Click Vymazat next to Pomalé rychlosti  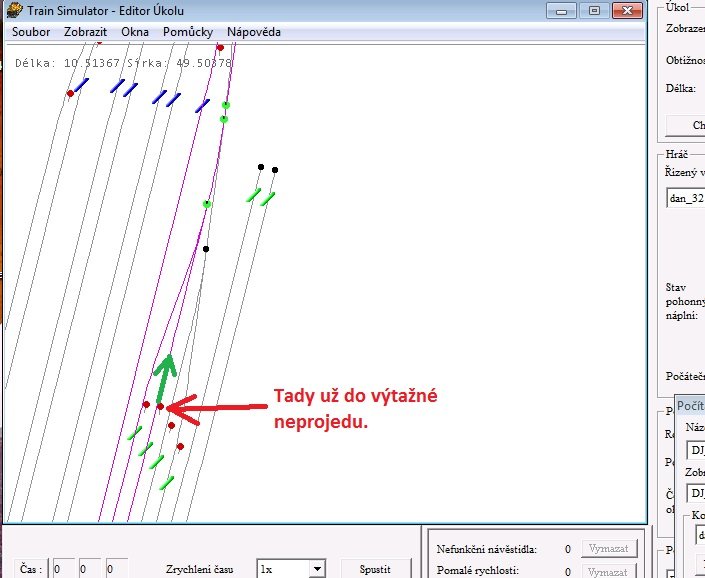(609, 572)
